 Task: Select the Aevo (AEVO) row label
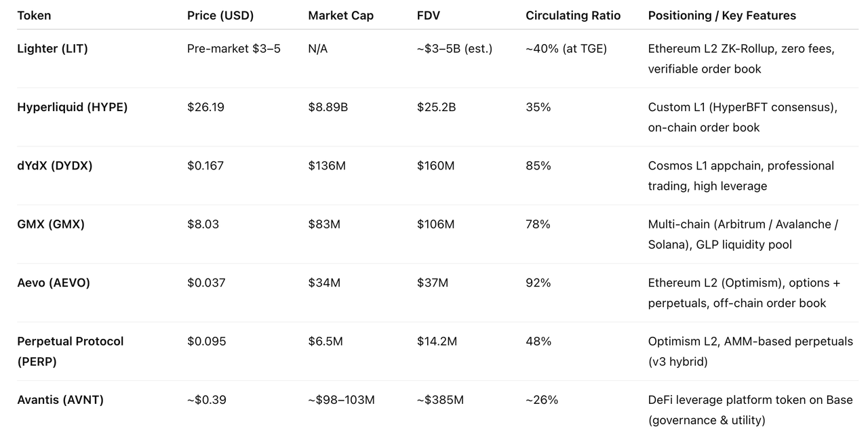tap(54, 283)
